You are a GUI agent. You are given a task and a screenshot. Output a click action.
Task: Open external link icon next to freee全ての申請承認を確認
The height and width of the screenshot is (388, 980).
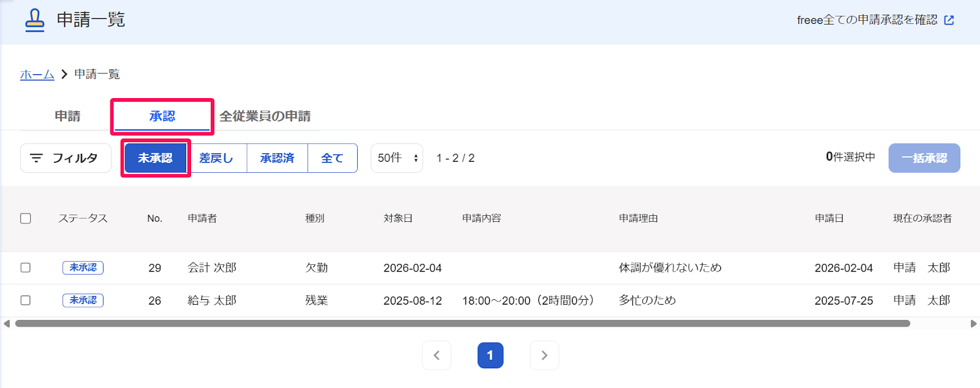949,20
